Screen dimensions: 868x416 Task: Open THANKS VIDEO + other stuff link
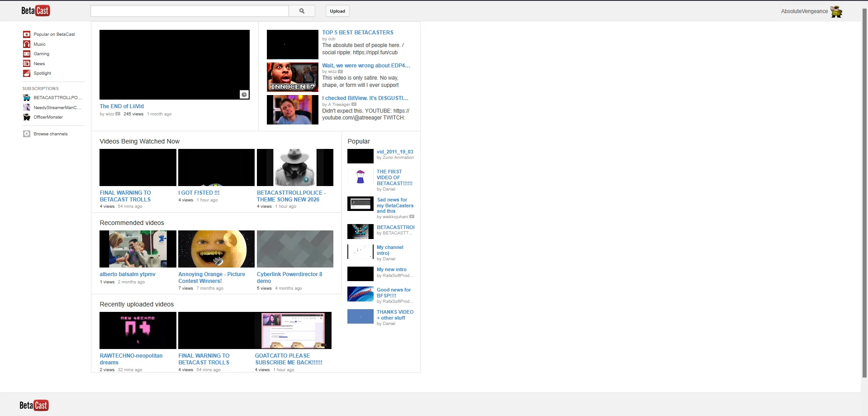click(x=395, y=315)
